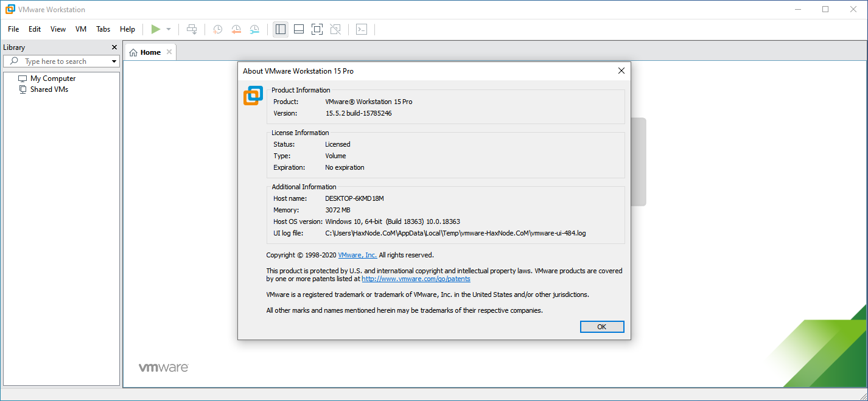Open the File menu

pyautogui.click(x=13, y=29)
